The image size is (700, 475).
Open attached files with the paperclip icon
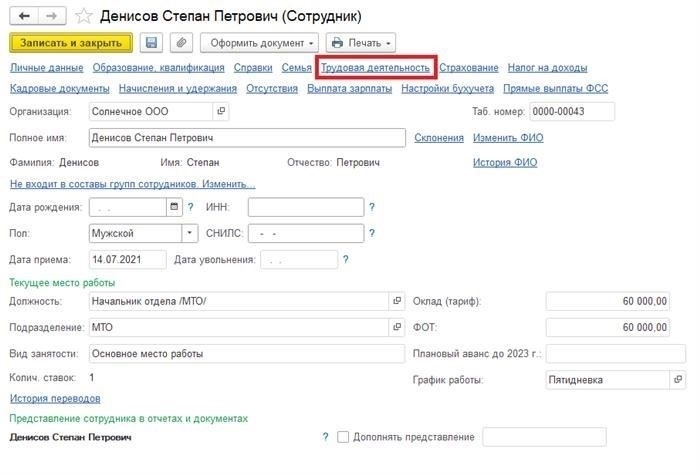click(x=181, y=43)
